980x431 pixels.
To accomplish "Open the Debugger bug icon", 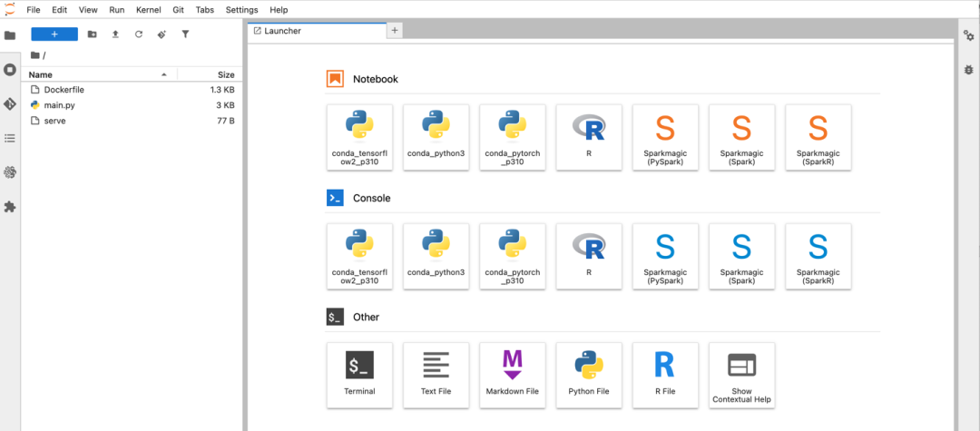I will (968, 70).
